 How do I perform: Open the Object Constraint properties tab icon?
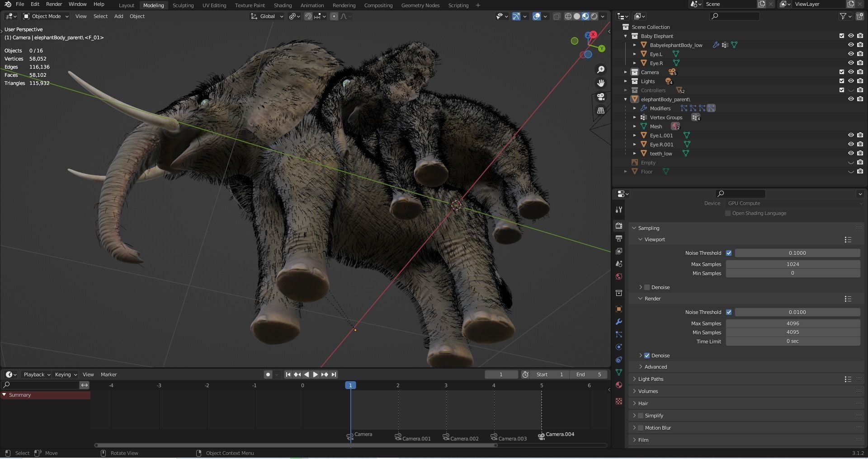point(619,360)
